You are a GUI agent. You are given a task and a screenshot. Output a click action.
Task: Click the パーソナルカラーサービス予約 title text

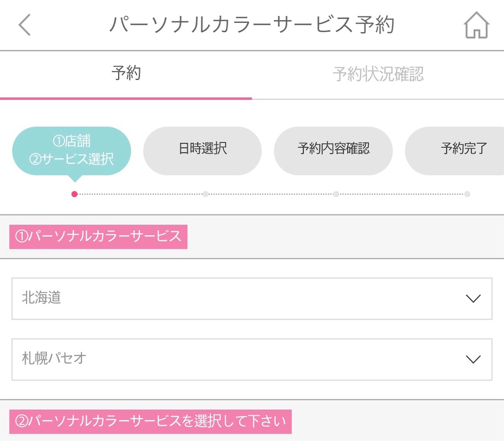pos(252,25)
